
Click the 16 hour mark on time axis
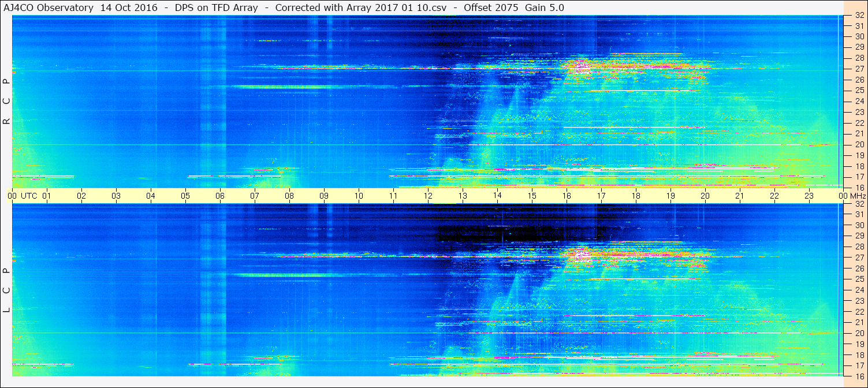(567, 196)
